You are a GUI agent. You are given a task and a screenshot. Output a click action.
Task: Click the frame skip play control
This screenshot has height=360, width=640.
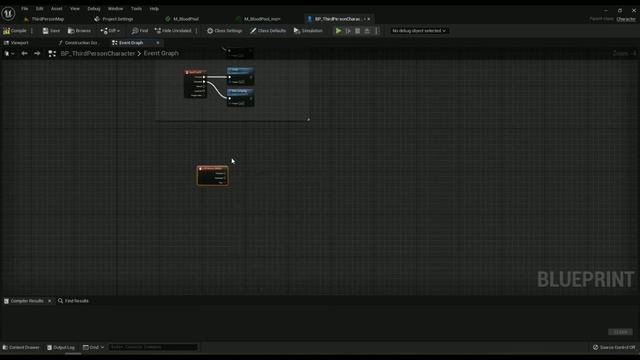click(348, 31)
